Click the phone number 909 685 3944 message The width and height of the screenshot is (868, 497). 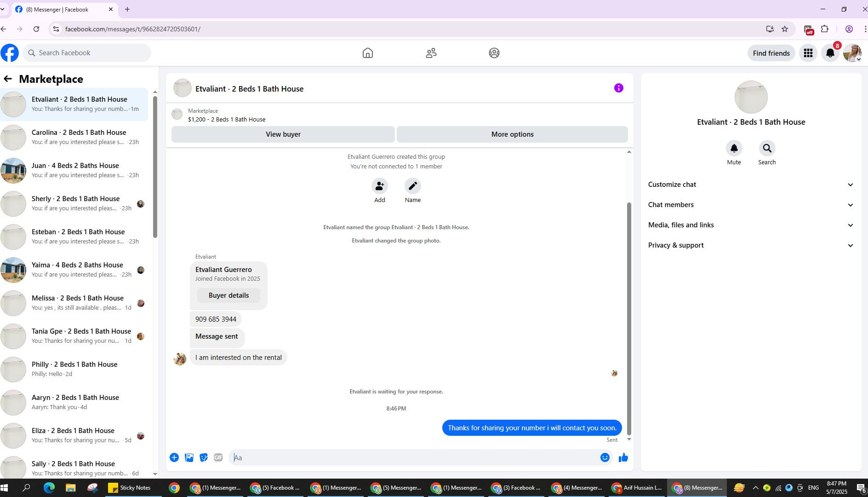[x=216, y=319]
